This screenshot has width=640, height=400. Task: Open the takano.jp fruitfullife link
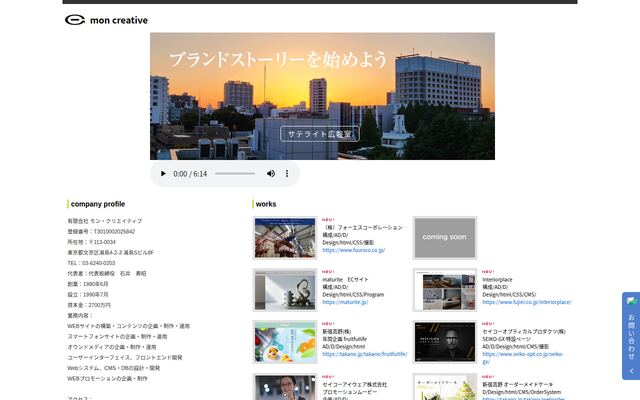pyautogui.click(x=364, y=354)
